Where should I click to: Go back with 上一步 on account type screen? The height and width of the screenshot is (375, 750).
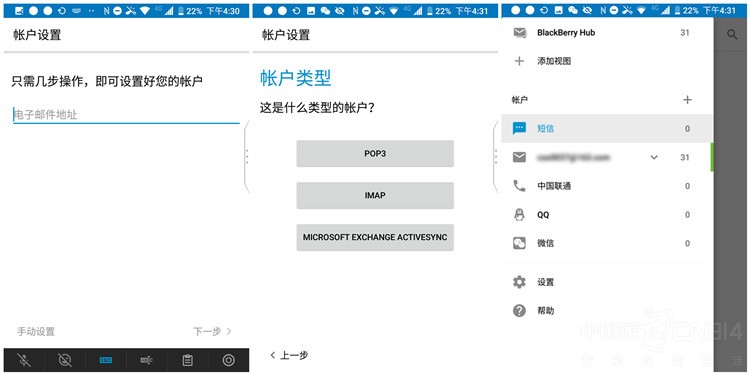[x=289, y=355]
